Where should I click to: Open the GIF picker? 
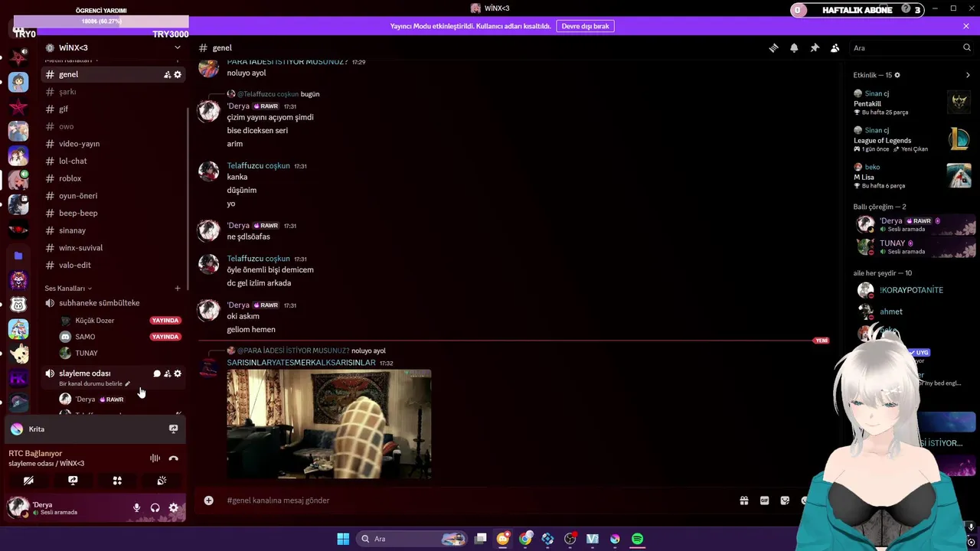tap(764, 500)
